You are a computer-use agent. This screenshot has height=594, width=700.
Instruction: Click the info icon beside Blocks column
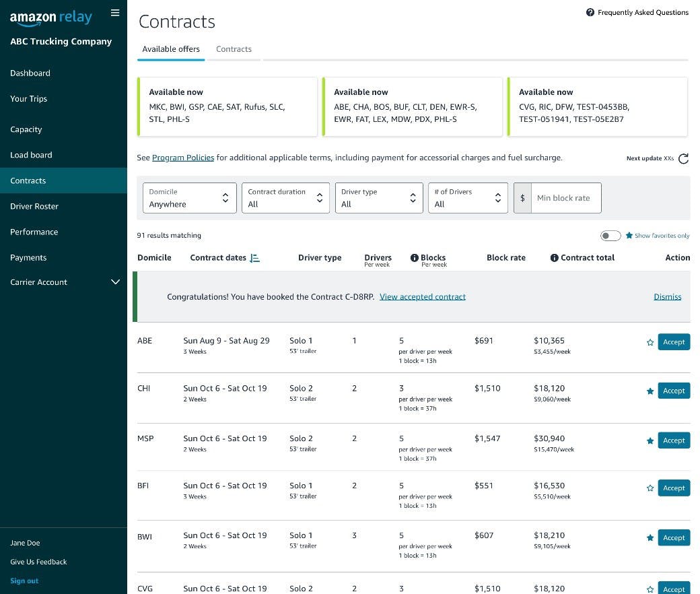point(415,258)
